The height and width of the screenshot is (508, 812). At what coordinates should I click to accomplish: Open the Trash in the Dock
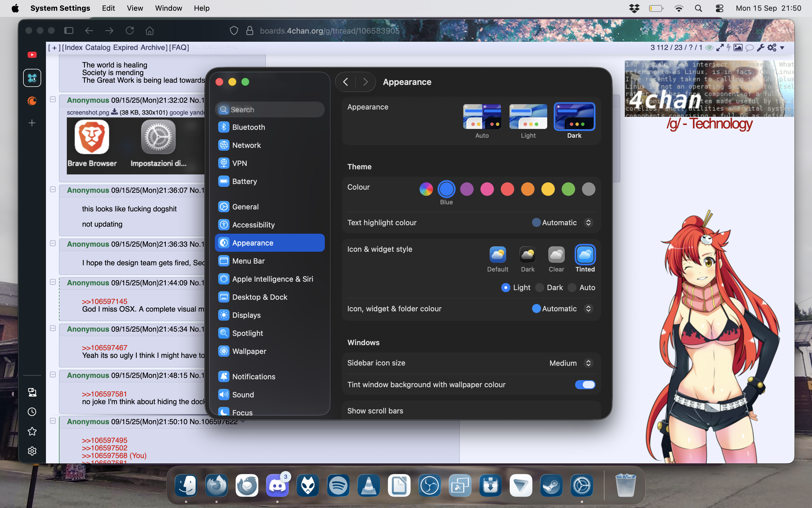[625, 485]
